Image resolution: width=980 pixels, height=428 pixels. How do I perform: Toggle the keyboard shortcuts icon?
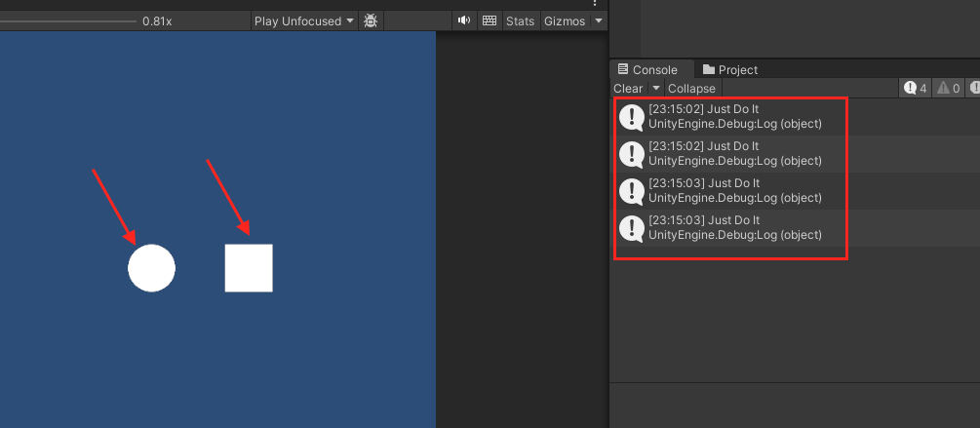(490, 20)
